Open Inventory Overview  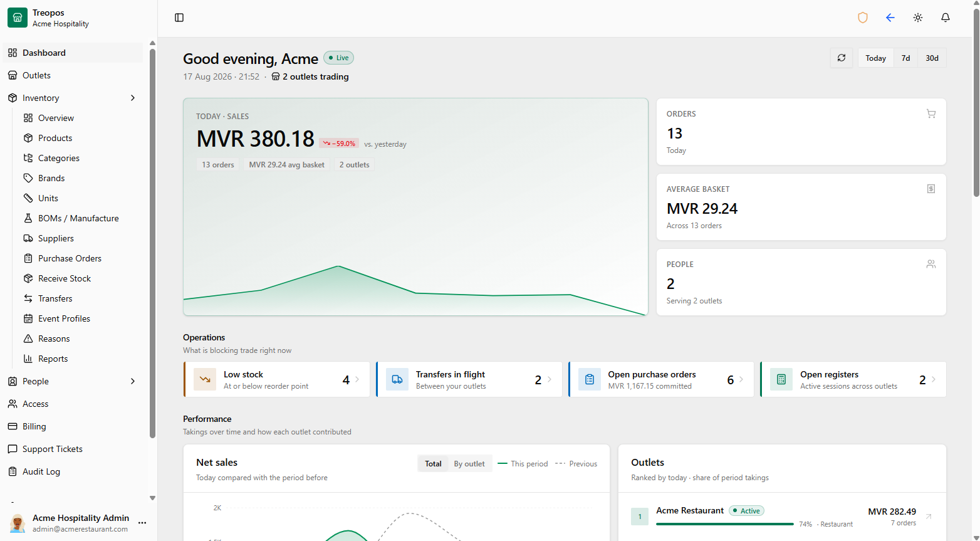coord(80,118)
